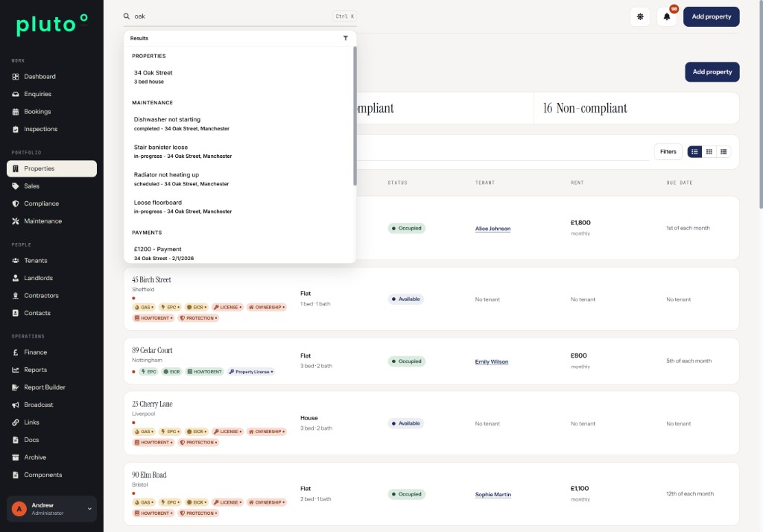Click the Occupied status on 89 Cedar Court

pos(407,361)
